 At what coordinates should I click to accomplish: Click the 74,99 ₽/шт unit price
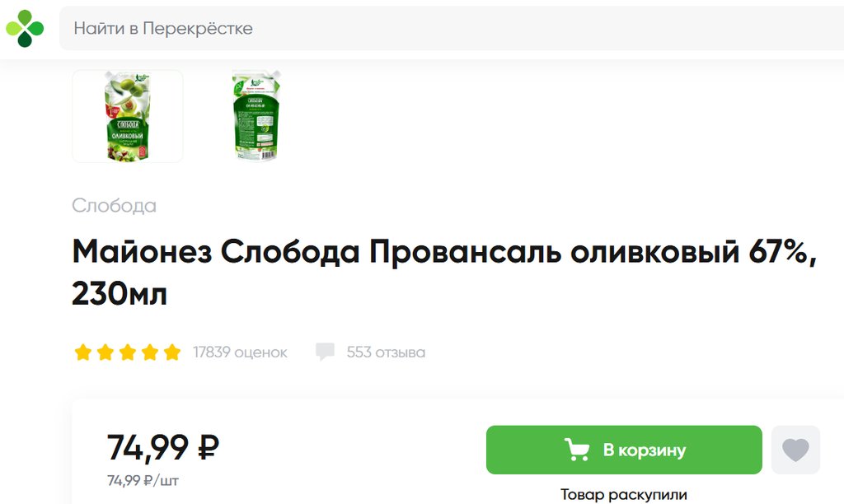point(143,480)
